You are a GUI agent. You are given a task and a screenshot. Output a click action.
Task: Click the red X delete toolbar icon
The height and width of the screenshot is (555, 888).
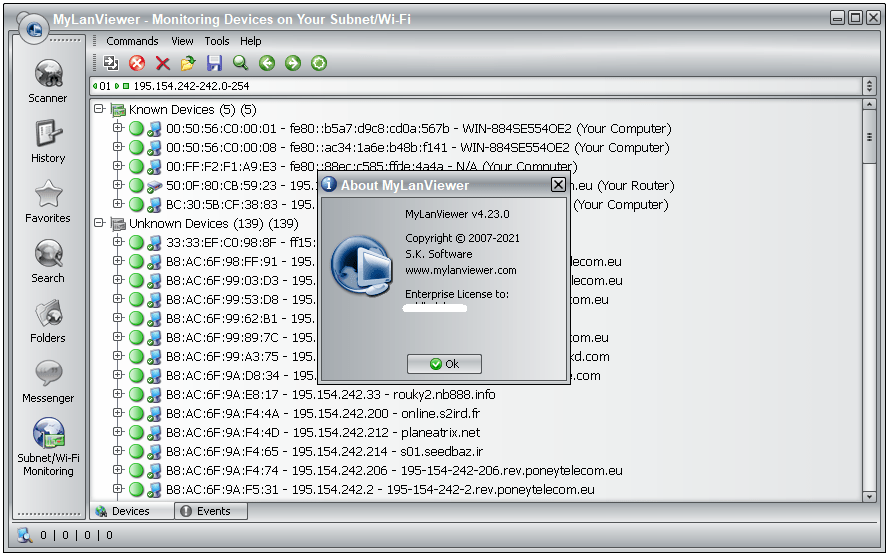[x=163, y=63]
